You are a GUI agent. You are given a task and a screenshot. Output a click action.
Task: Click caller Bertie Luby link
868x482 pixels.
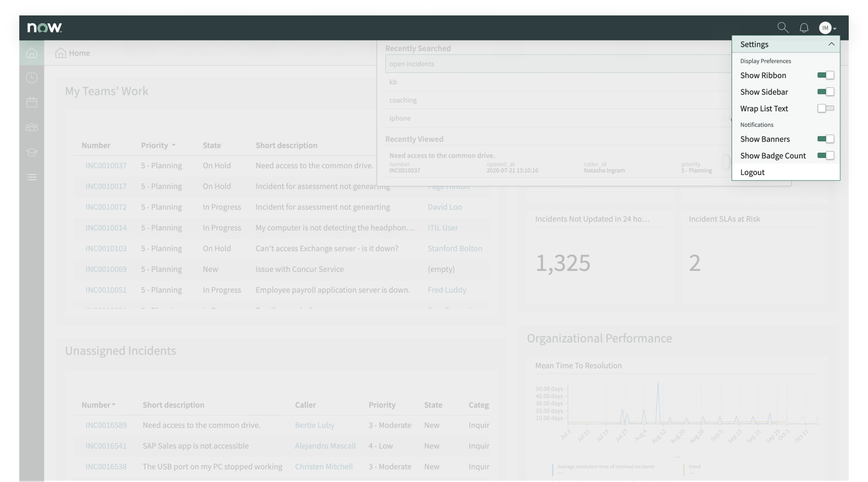tap(314, 425)
